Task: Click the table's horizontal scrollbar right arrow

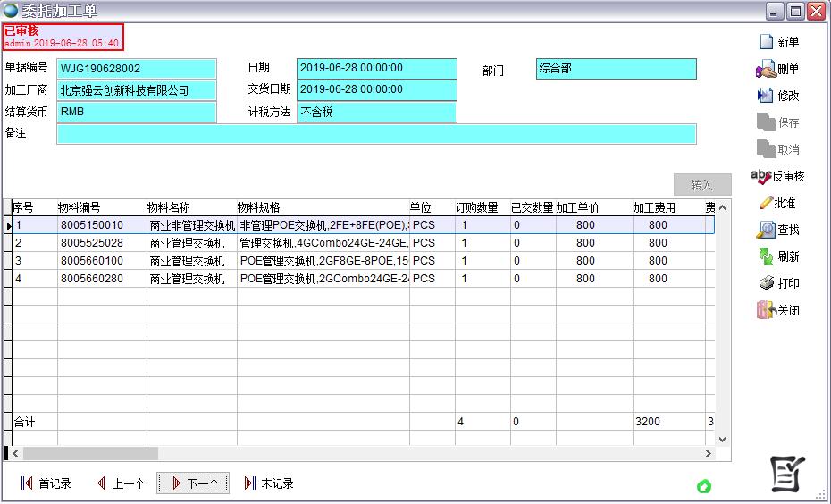Action: point(709,454)
